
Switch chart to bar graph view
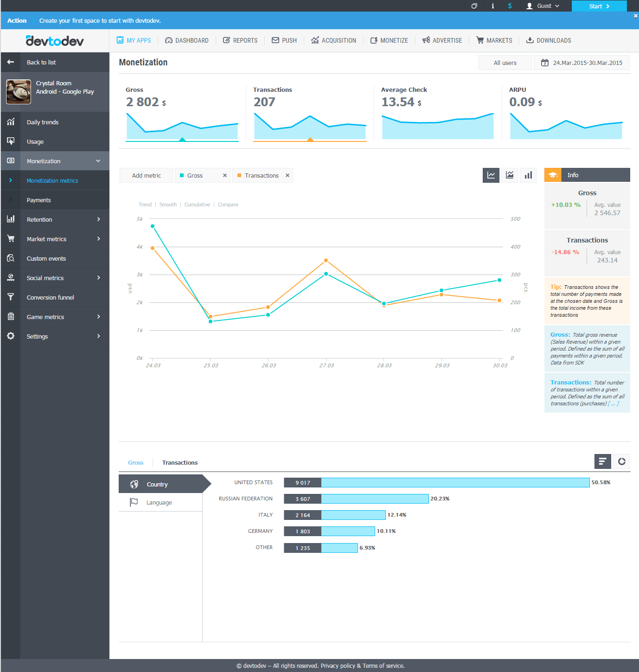pyautogui.click(x=528, y=175)
